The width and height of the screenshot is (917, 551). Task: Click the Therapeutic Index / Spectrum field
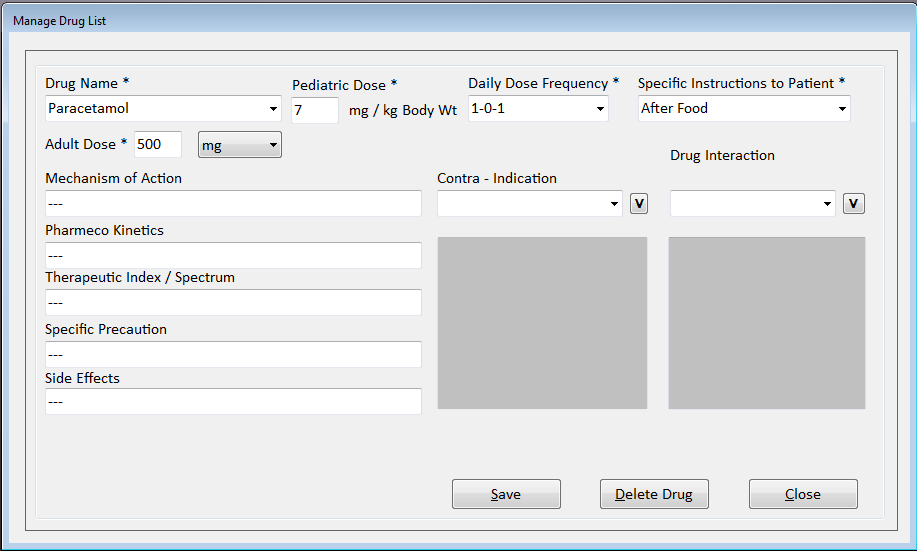point(233,303)
